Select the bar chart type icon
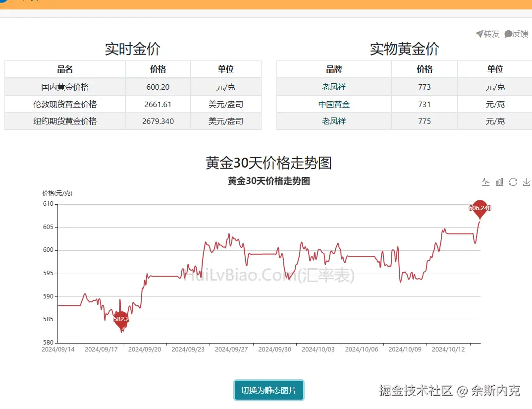This screenshot has height=409, width=532. [499, 181]
